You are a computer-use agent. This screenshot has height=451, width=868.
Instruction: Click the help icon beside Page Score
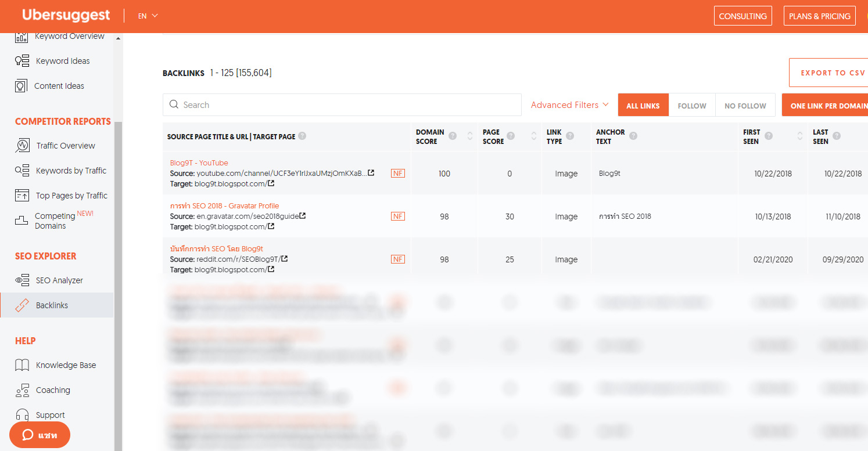point(511,136)
